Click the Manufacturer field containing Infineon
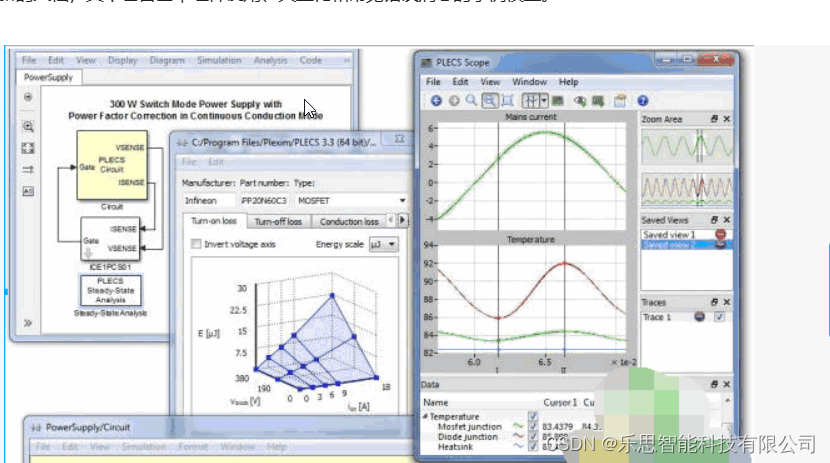This screenshot has width=830, height=463. pos(209,201)
